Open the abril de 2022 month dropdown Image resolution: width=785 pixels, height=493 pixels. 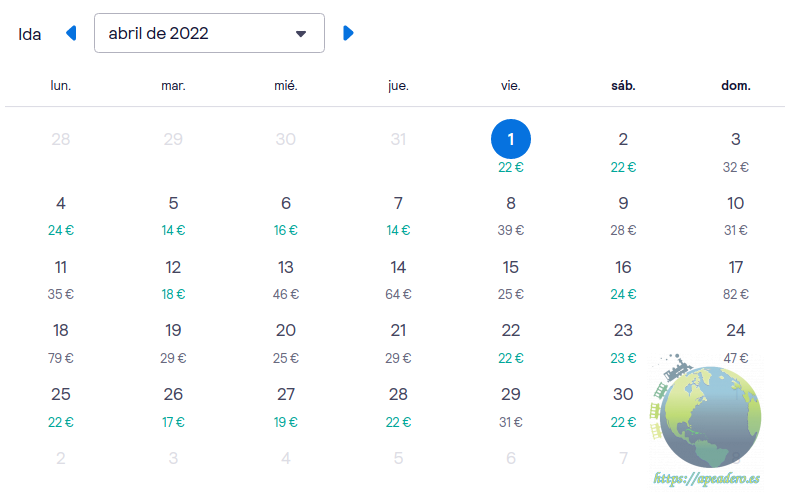click(209, 33)
